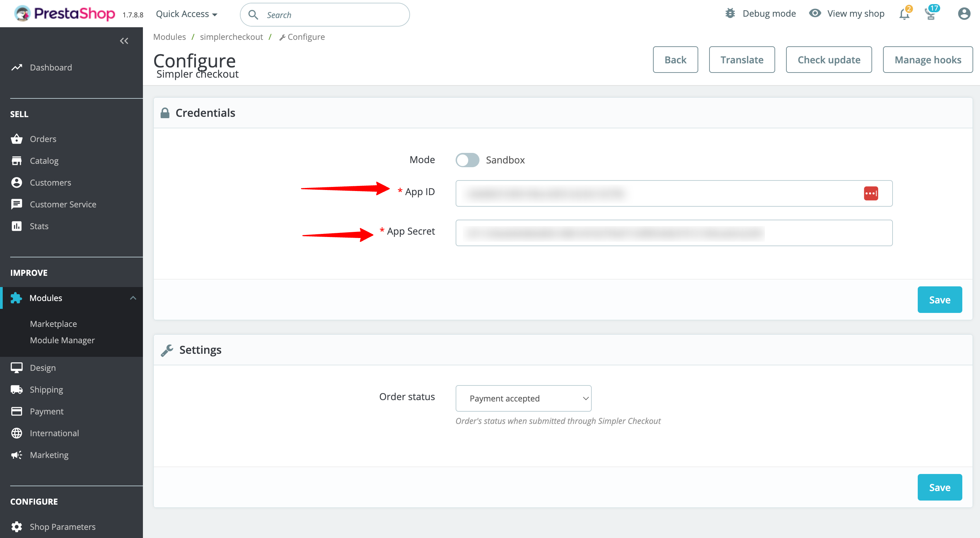Click the trophy achievements icon
The image size is (980, 538).
click(931, 14)
